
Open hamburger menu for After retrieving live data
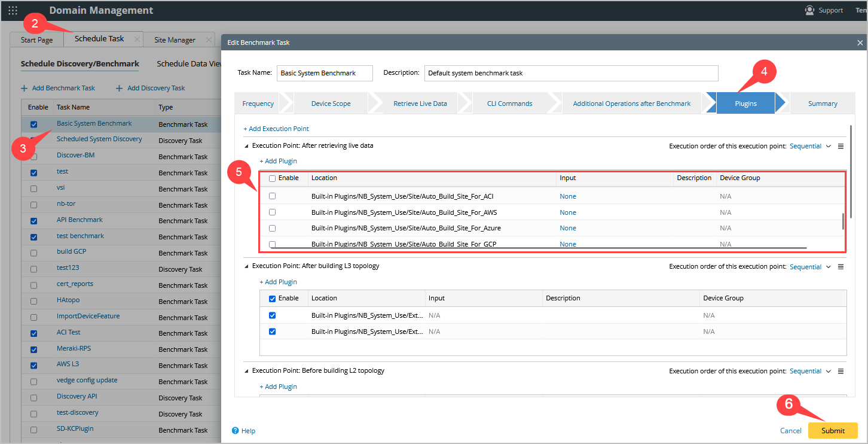(x=841, y=146)
